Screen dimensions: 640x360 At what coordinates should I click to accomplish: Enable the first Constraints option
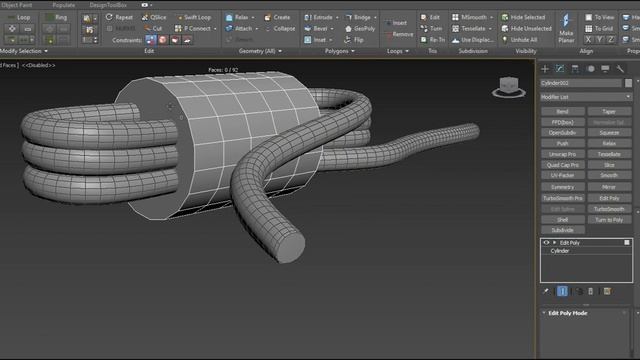151,40
